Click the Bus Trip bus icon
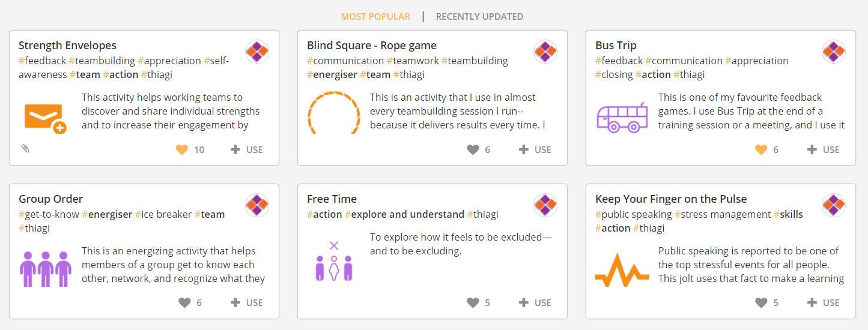Image resolution: width=868 pixels, height=330 pixels. point(622,118)
